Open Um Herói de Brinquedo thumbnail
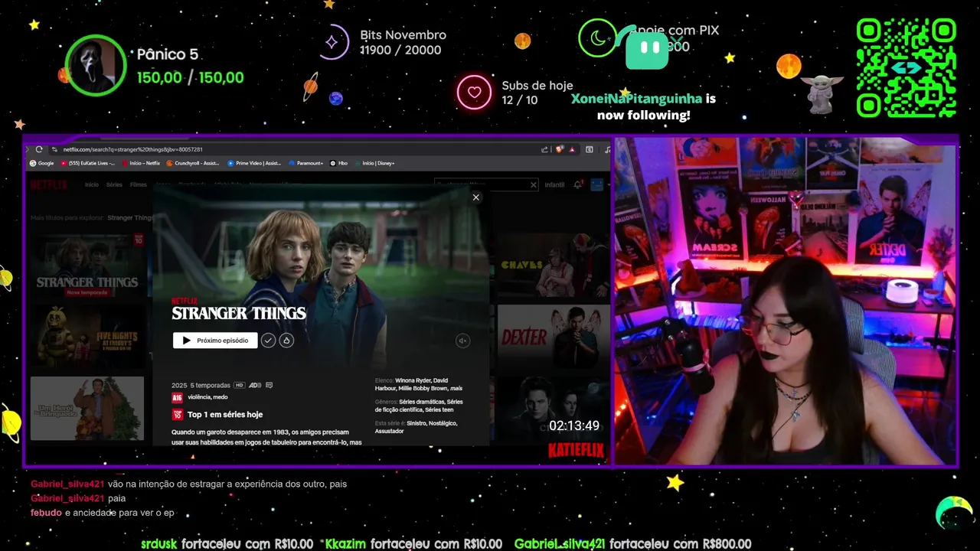The width and height of the screenshot is (980, 551). pos(87,408)
